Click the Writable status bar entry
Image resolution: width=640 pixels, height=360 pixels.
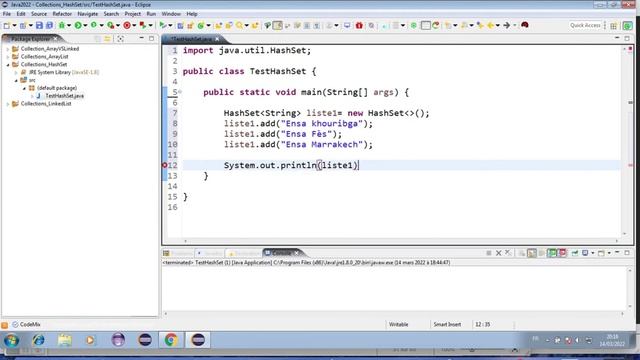pyautogui.click(x=398, y=324)
